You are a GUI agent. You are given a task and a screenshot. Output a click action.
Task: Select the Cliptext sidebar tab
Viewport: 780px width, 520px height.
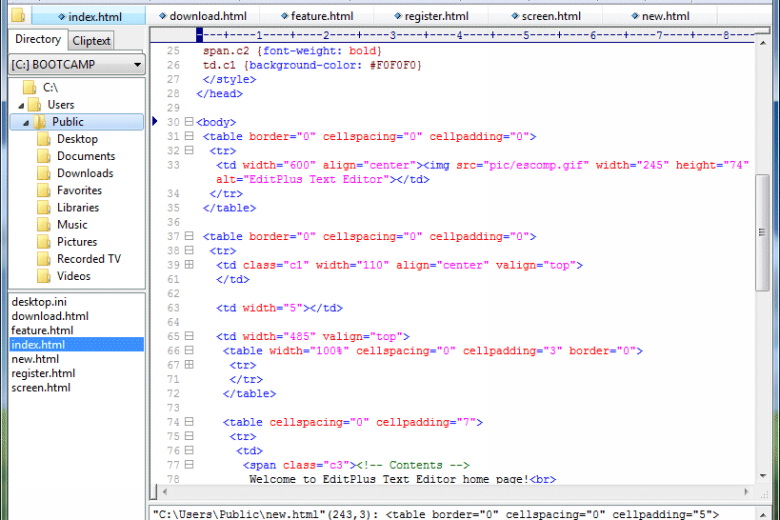click(x=91, y=41)
